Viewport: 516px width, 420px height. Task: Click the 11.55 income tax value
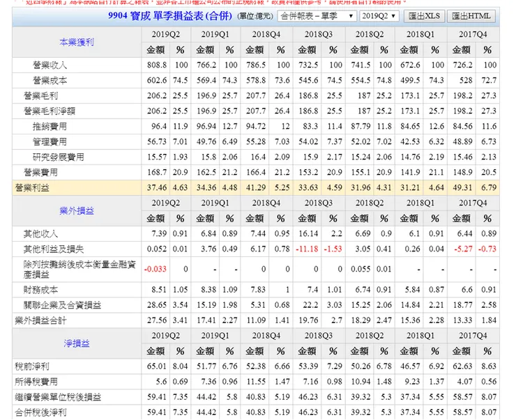256,382
